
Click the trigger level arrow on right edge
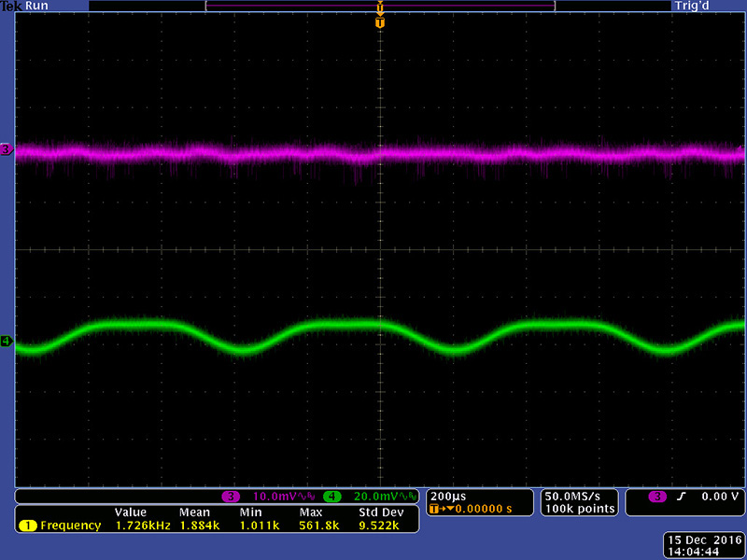coord(741,149)
